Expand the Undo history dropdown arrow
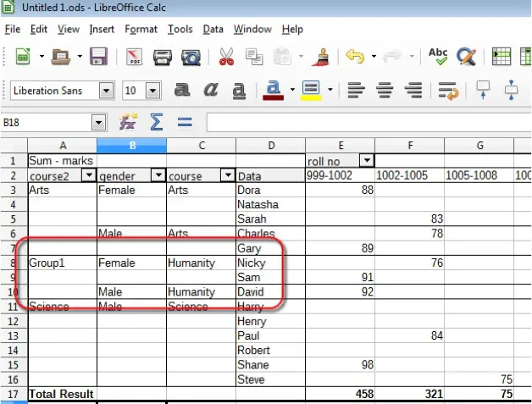 [x=374, y=56]
